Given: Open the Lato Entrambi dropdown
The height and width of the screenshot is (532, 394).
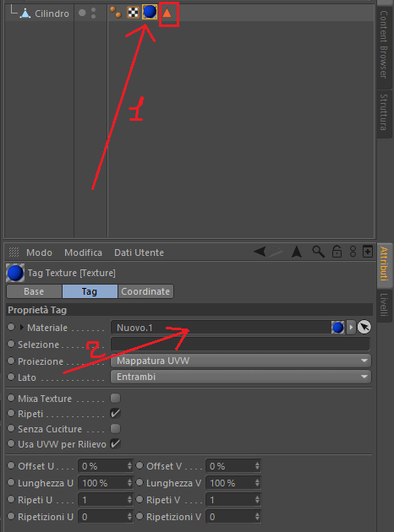Looking at the screenshot, I should pos(241,377).
